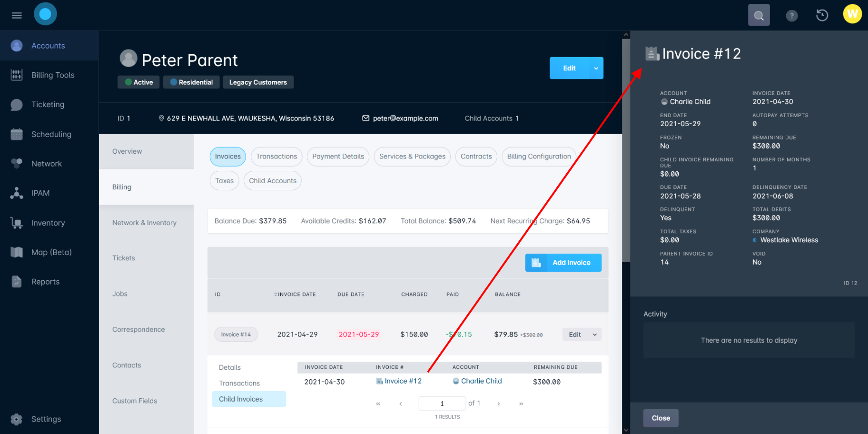The height and width of the screenshot is (434, 868).
Task: Switch to the Transactions billing tab
Action: (x=276, y=157)
